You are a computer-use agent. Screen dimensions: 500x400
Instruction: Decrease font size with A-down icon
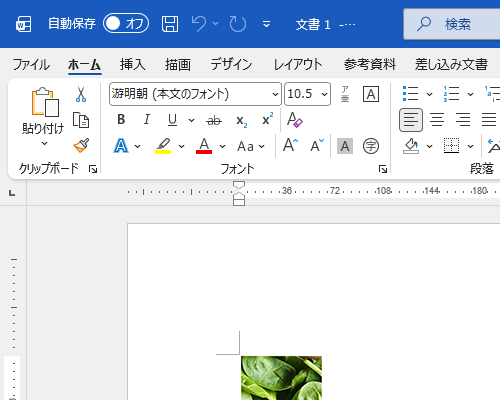click(x=317, y=145)
